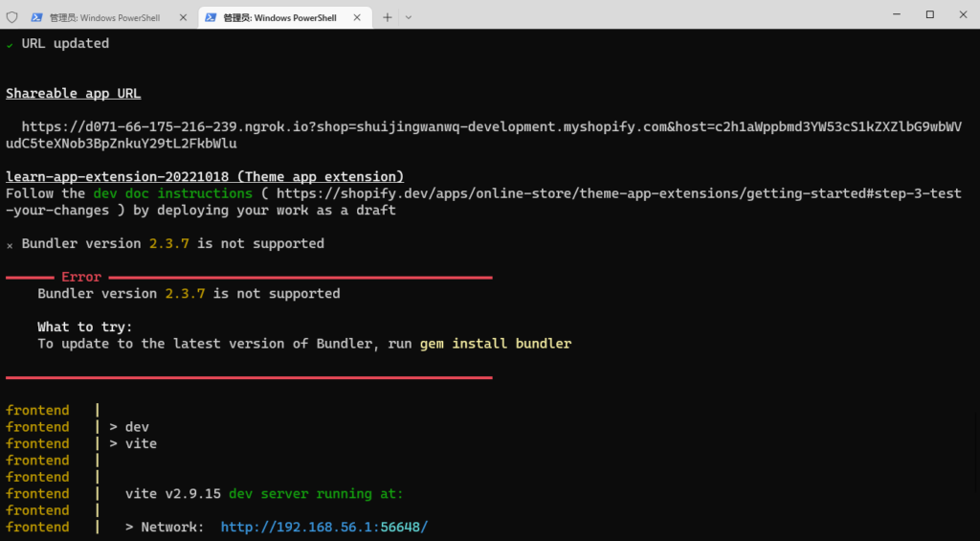Close the second PowerShell tab
Screen dimensions: 980x541
pyautogui.click(x=357, y=17)
